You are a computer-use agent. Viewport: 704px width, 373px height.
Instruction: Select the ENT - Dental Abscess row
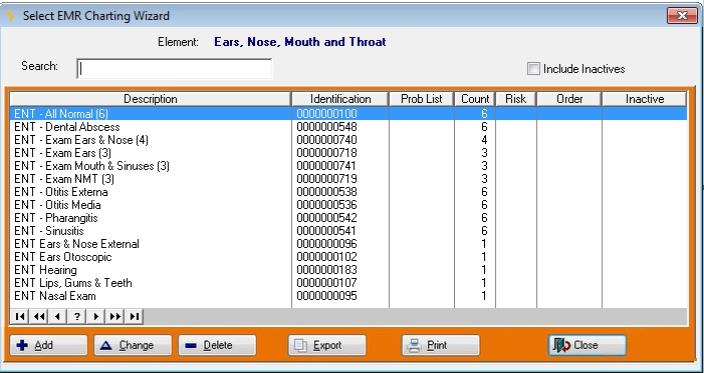tap(348, 127)
